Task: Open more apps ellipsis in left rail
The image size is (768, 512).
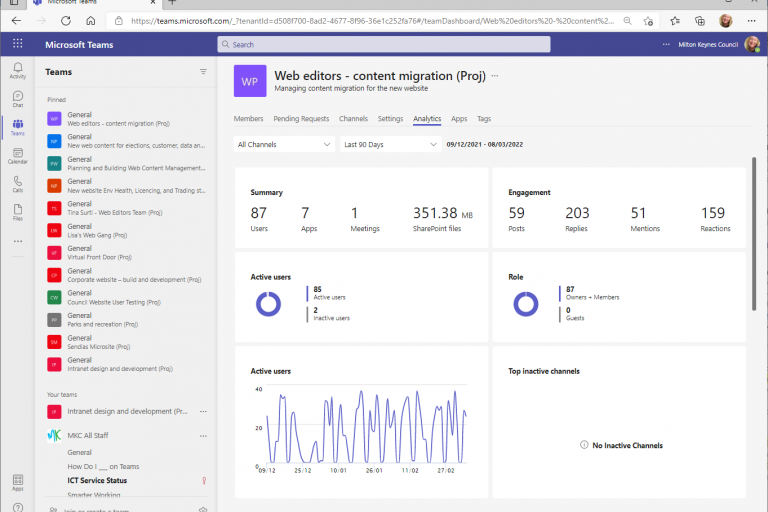Action: click(x=18, y=241)
